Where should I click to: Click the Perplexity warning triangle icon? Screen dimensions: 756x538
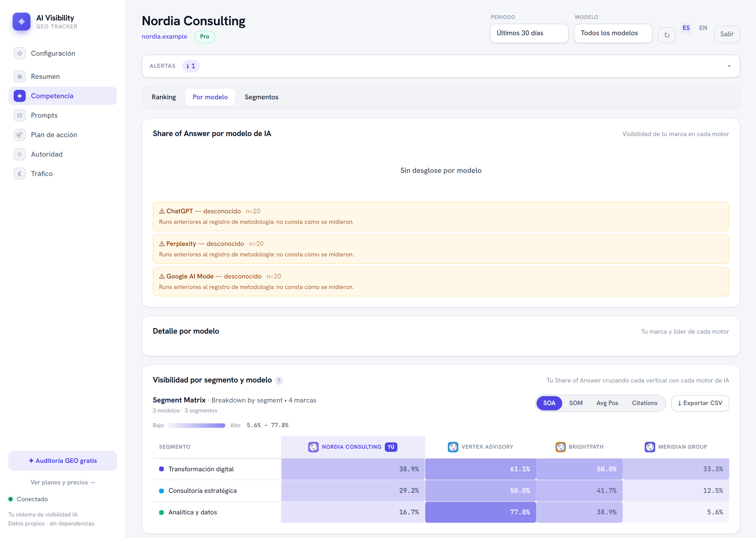click(x=162, y=244)
